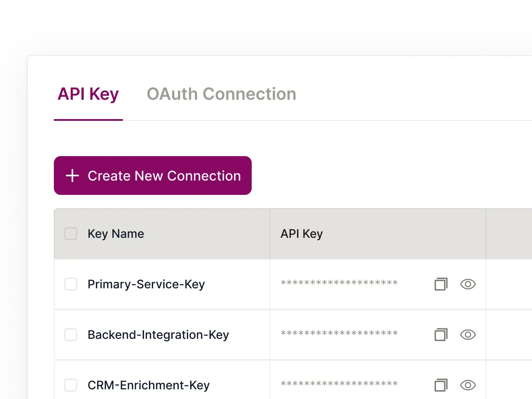Click the masked CRM-Enrichment-Key value
This screenshot has width=532, height=399.
point(339,385)
